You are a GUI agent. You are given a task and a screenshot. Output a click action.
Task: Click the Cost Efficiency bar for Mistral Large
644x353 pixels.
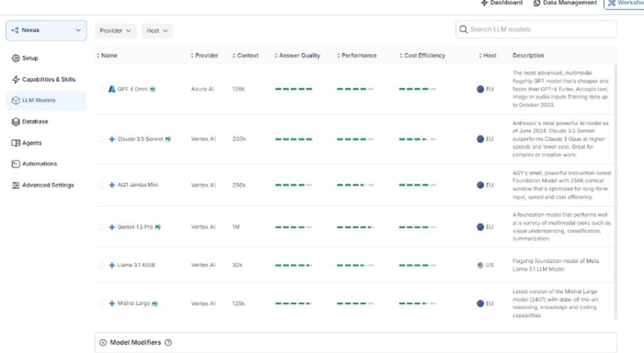[x=417, y=303]
